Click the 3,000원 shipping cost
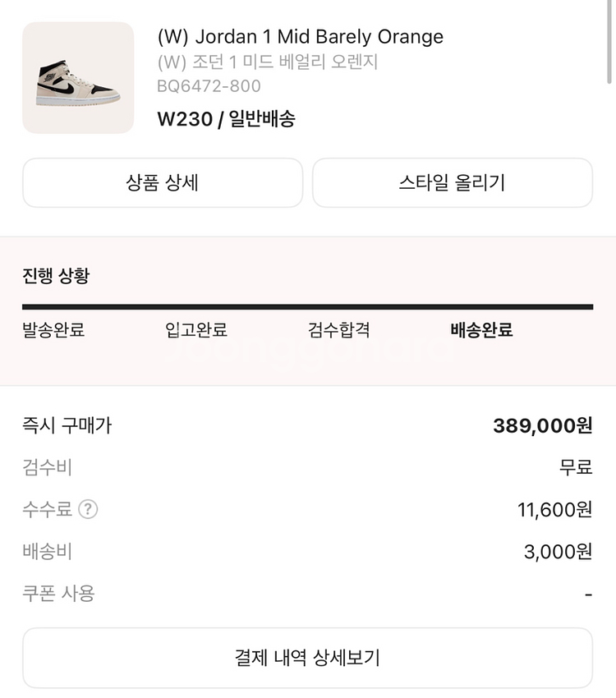 pyautogui.click(x=558, y=552)
